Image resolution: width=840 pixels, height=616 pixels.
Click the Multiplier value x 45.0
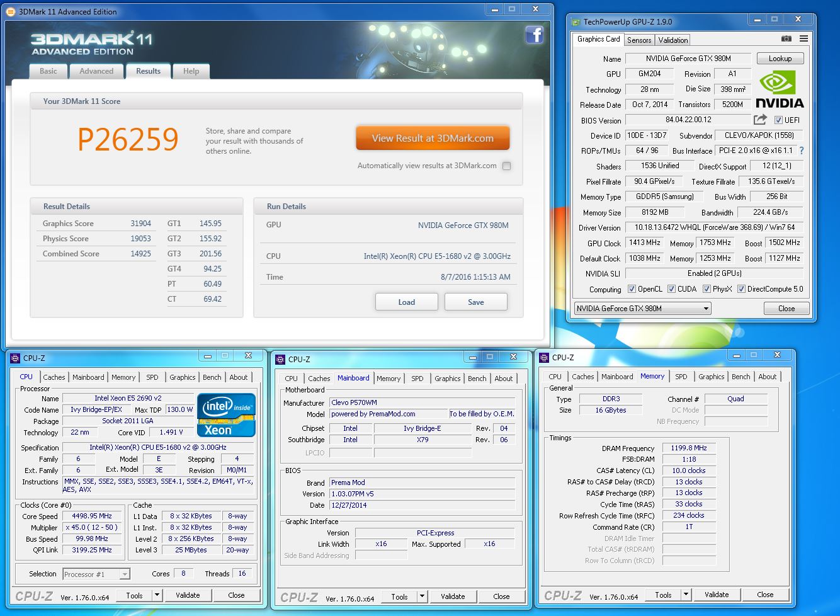(x=93, y=528)
